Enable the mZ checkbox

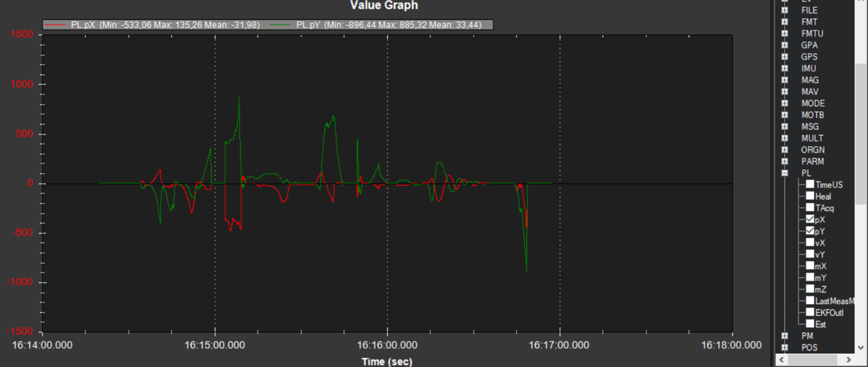pos(810,289)
